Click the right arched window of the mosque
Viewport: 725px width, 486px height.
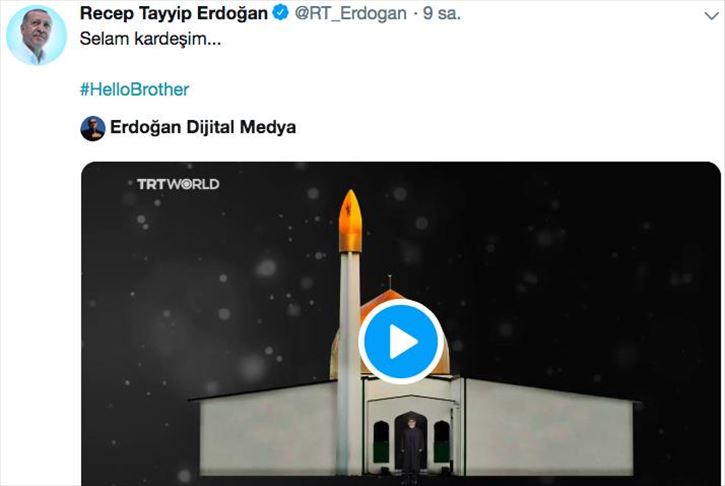[x=442, y=442]
